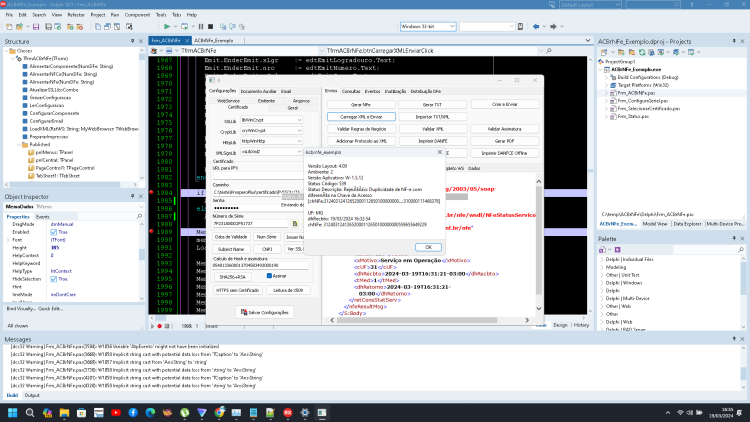This screenshot has height=422, width=750.
Task: Click the Salvar Configurações button
Action: (265, 312)
